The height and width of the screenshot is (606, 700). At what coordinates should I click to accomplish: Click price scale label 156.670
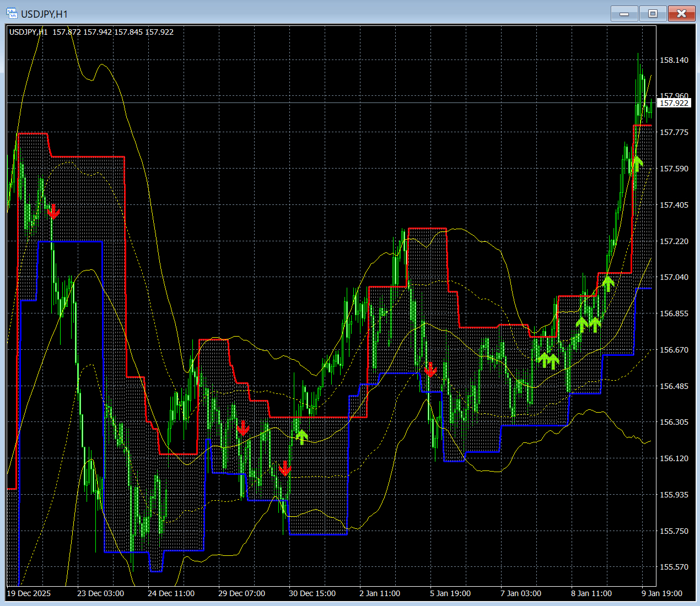[674, 350]
